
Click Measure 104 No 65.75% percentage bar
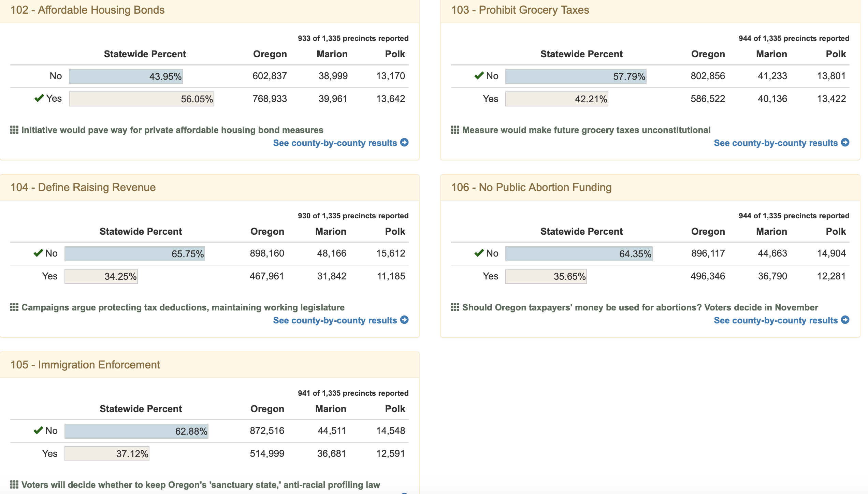(135, 254)
